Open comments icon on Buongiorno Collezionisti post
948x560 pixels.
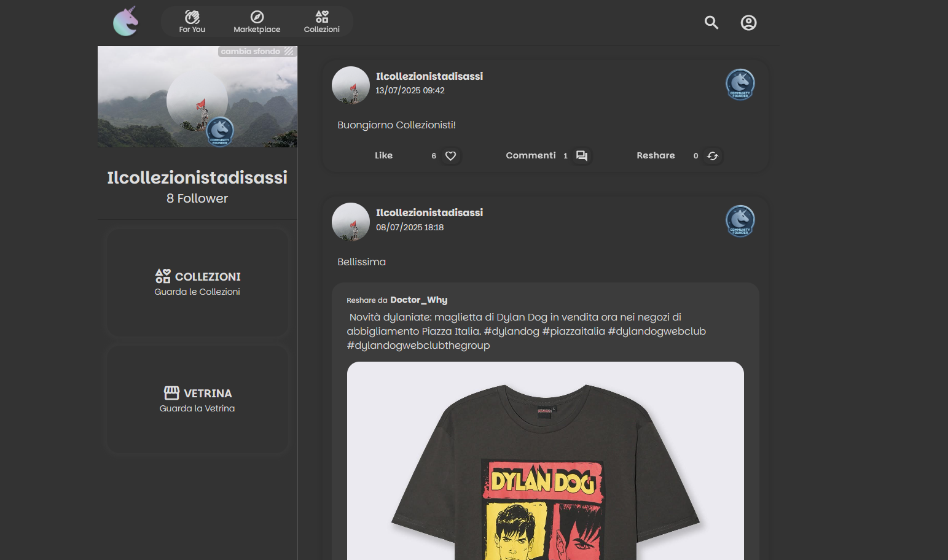coord(582,156)
